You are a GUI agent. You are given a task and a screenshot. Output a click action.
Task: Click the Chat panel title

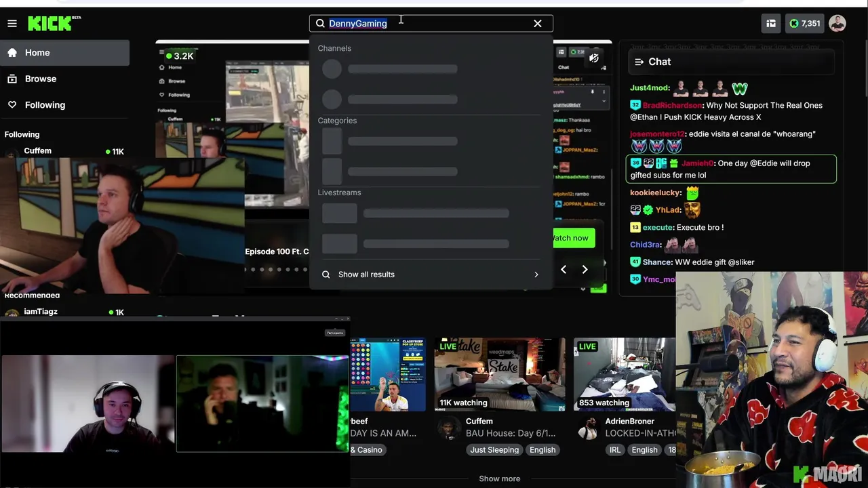pyautogui.click(x=659, y=62)
